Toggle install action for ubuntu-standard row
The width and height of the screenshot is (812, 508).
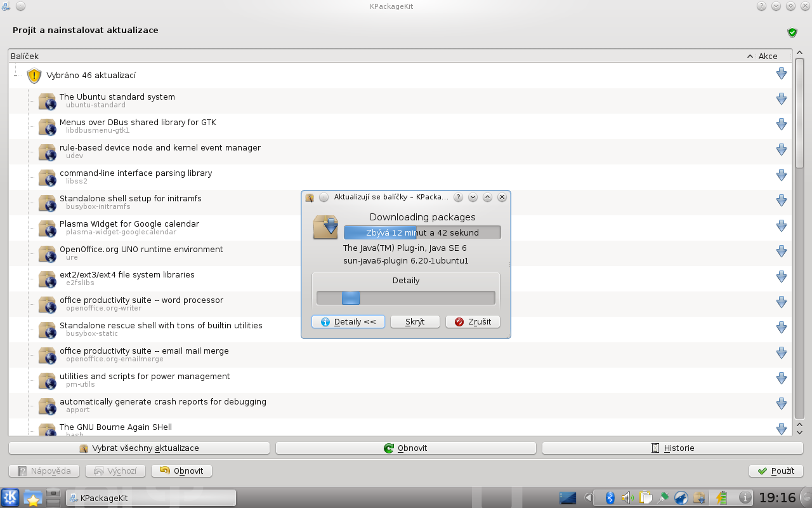pyautogui.click(x=782, y=99)
